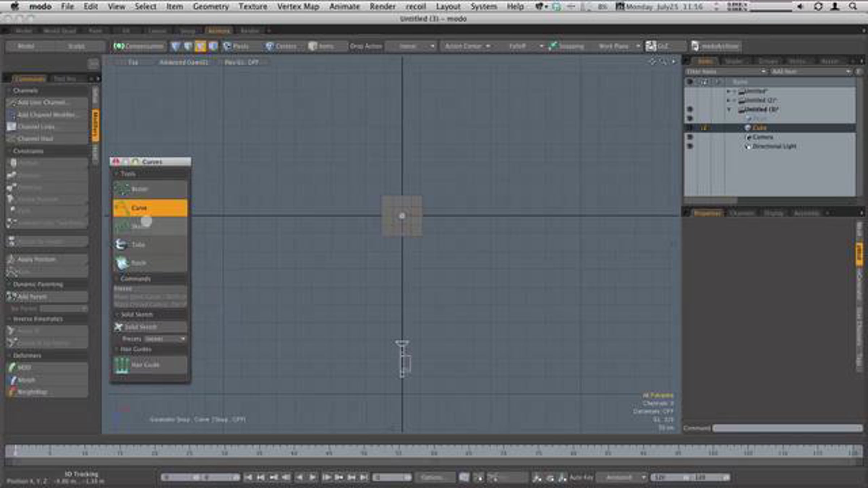Select the Patch tool in Curves palette
The height and width of the screenshot is (488, 868).
[x=150, y=263]
